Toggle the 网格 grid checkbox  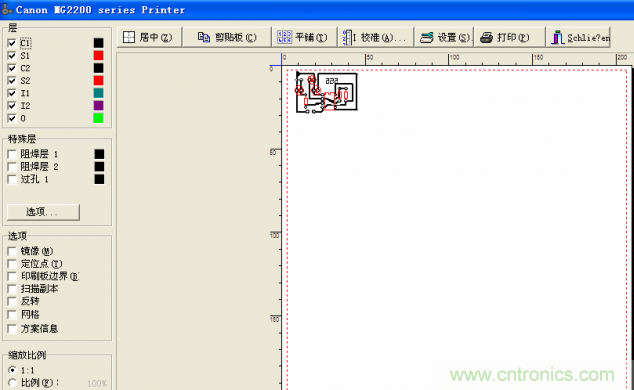[12, 314]
